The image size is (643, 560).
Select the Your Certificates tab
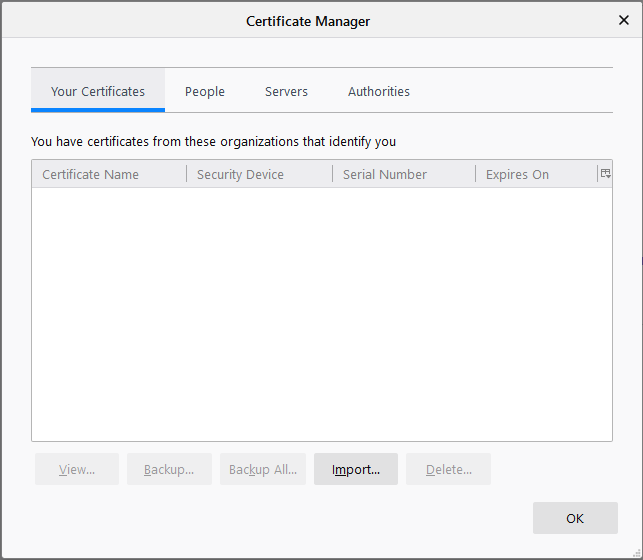pos(98,91)
